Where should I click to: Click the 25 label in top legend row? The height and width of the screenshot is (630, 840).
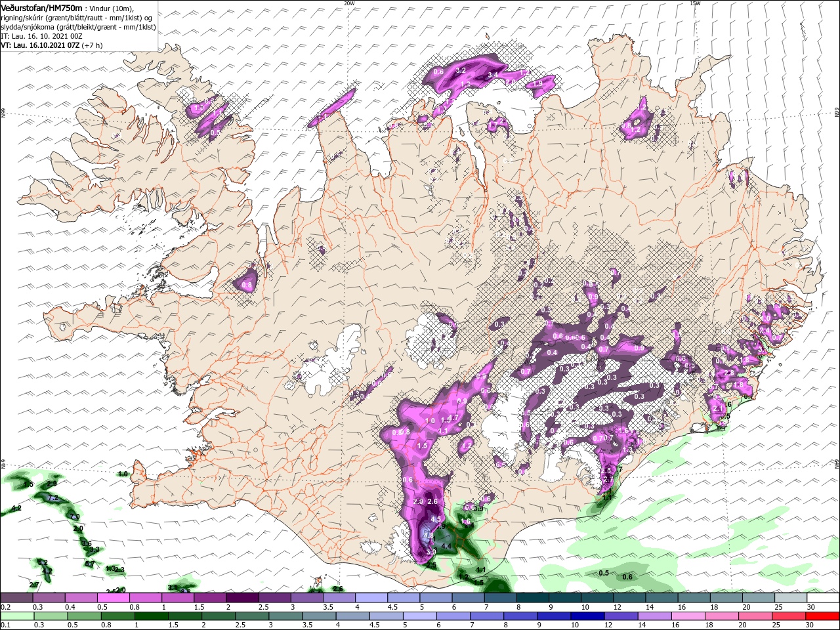(x=778, y=607)
